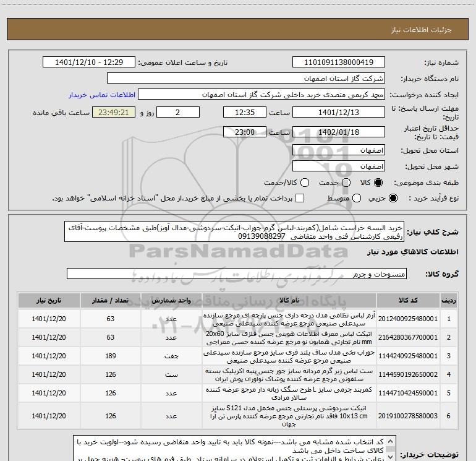Click the need number field 1101091138000419
The height and width of the screenshot is (461, 476).
point(339,62)
